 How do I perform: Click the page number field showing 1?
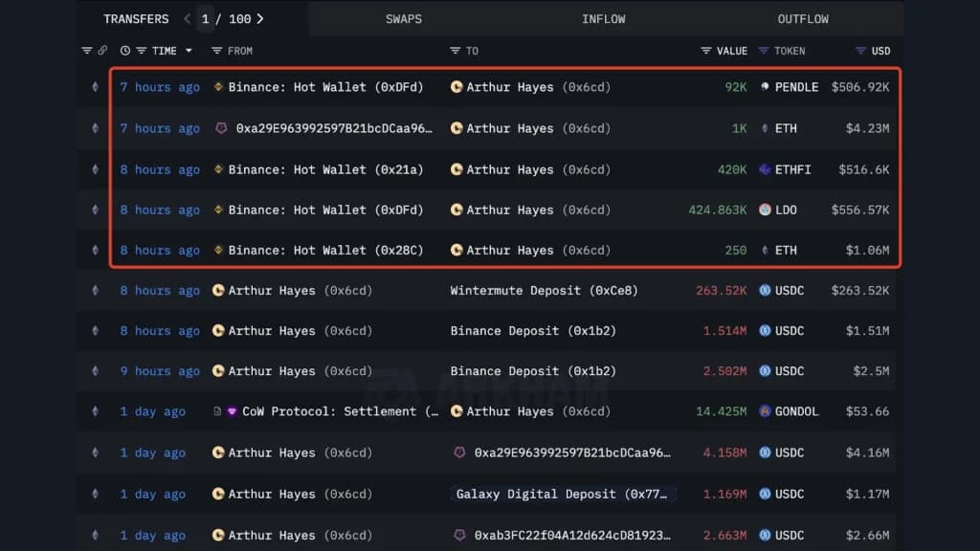[205, 19]
